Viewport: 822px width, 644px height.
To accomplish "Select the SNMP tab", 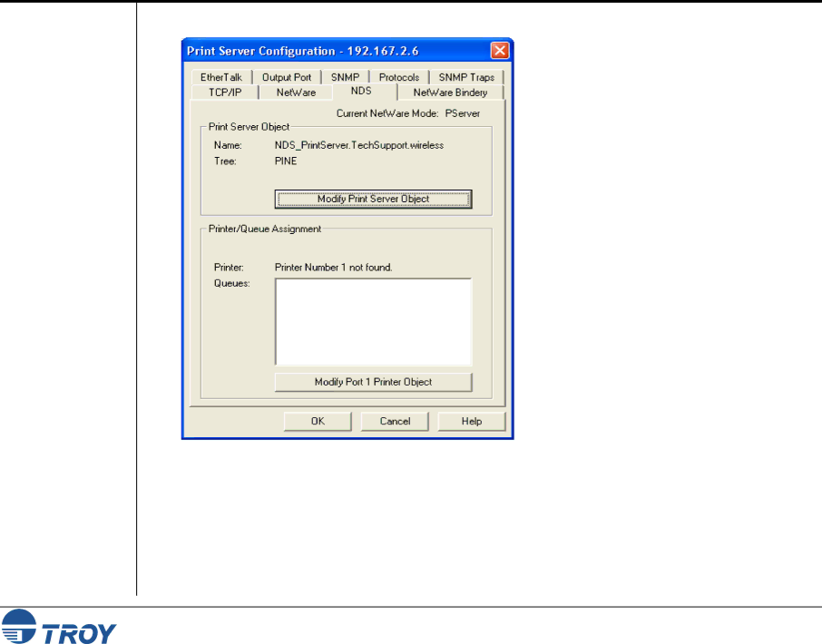I will click(345, 78).
